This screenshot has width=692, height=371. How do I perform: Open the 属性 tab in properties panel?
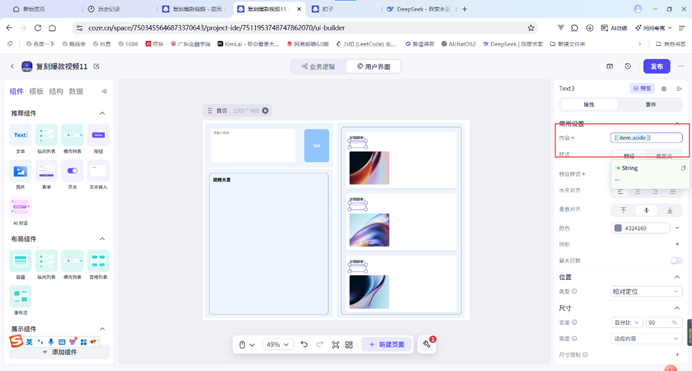[x=589, y=105]
